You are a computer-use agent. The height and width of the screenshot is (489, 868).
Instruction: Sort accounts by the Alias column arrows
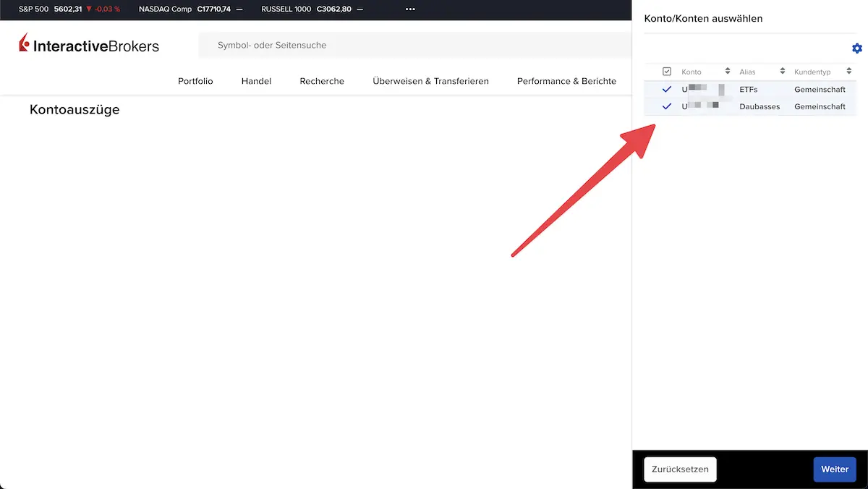tap(783, 72)
